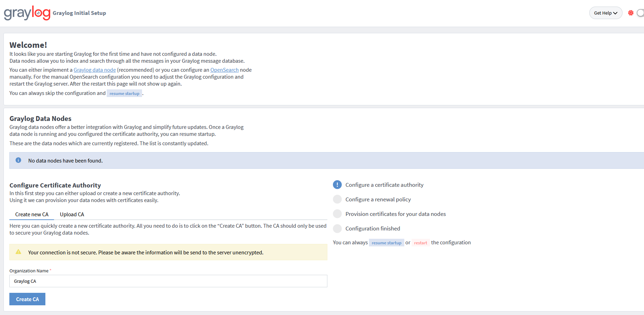The image size is (644, 315).
Task: Click the Graylog Initial Setup title
Action: (79, 13)
